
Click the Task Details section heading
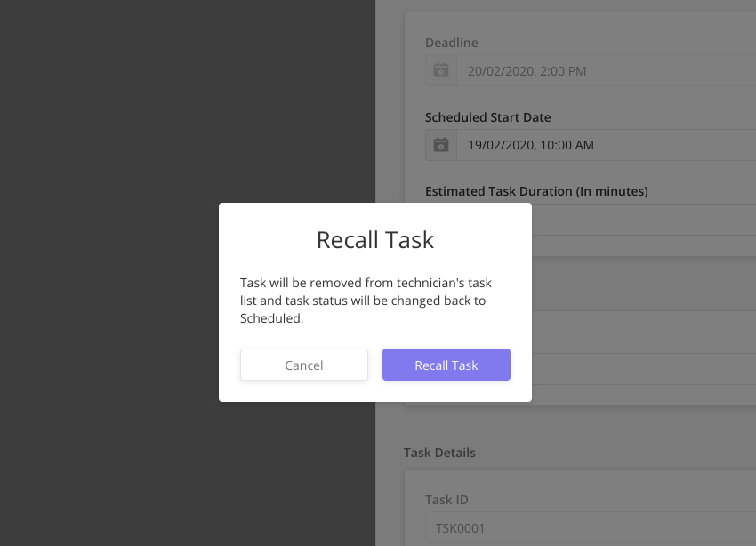439,453
